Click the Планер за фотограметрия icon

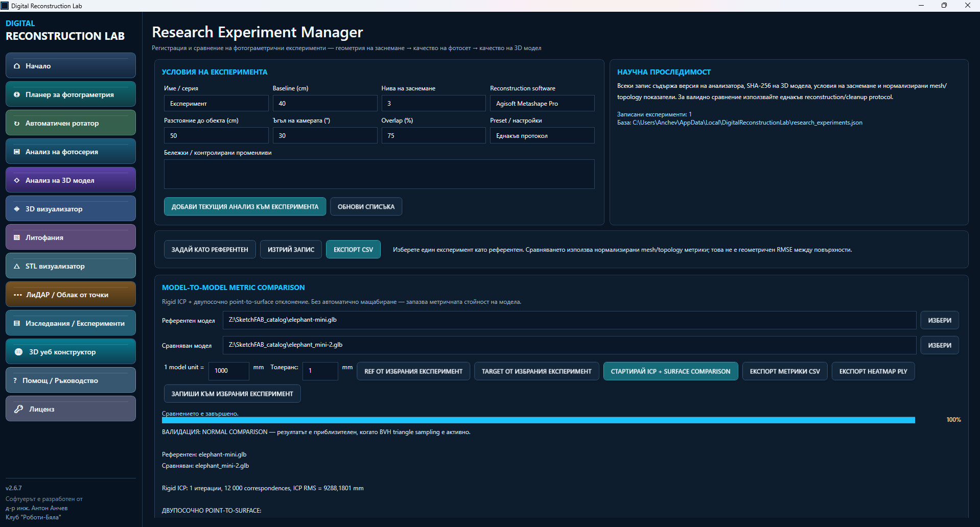(x=17, y=94)
